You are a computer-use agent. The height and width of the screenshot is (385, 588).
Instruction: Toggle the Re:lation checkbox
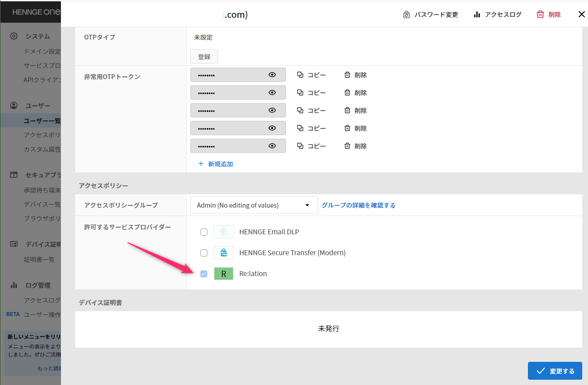pos(204,274)
